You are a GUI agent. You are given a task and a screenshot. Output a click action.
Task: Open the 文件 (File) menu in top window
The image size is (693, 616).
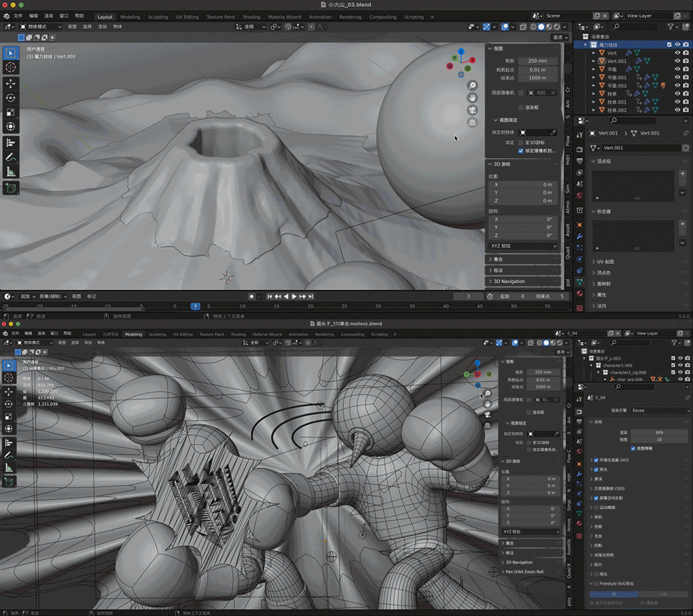coord(18,16)
